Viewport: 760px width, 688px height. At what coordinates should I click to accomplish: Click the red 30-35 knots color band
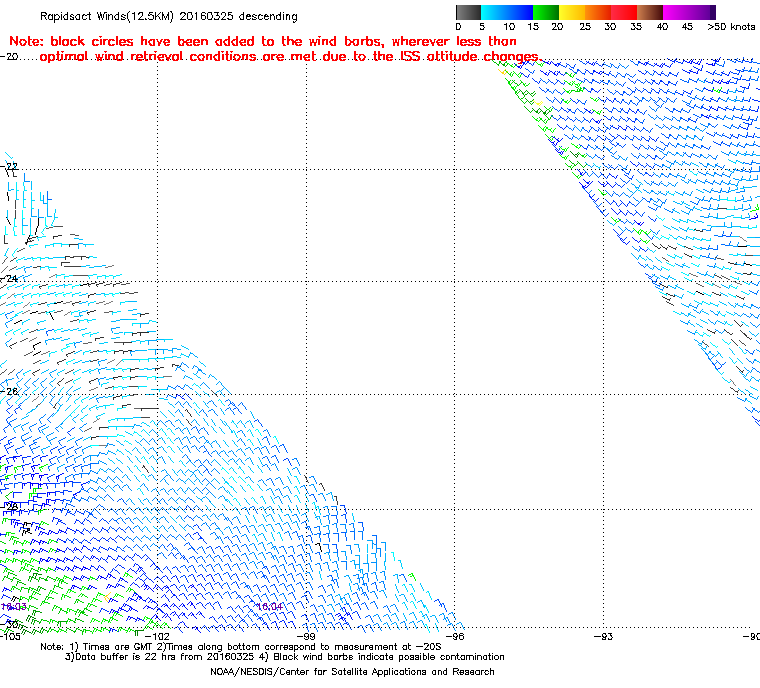point(624,12)
